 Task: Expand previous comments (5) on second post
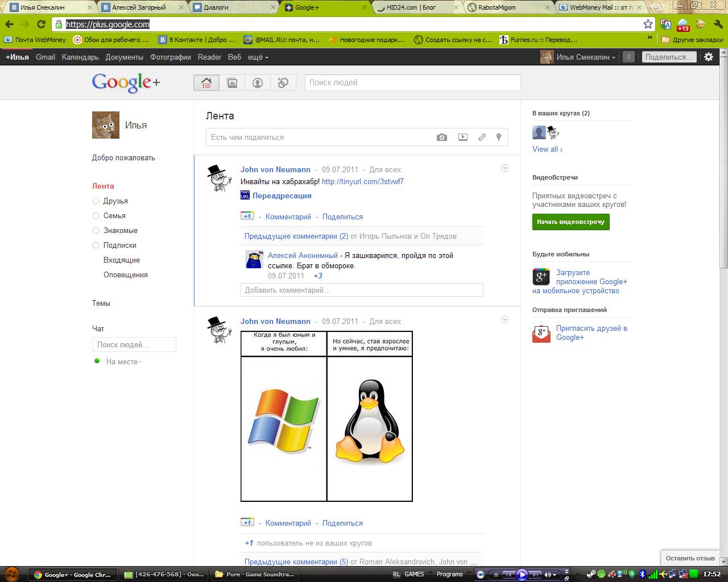[296, 562]
